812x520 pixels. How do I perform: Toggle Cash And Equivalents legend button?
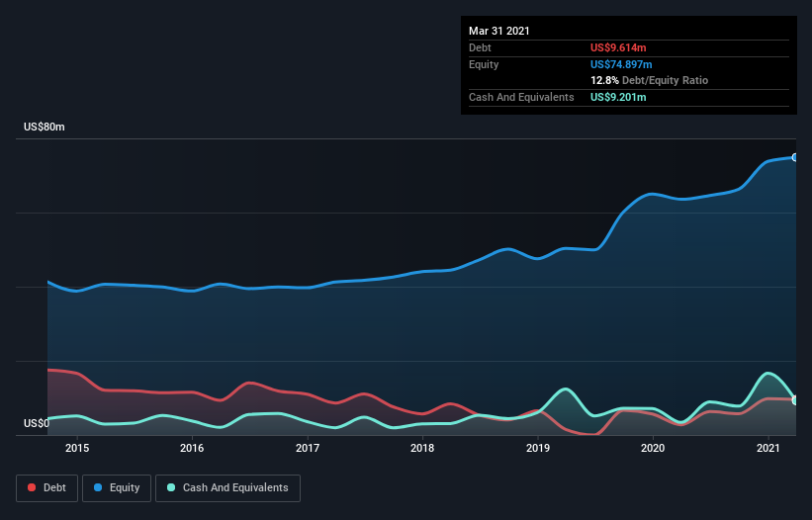click(x=227, y=488)
